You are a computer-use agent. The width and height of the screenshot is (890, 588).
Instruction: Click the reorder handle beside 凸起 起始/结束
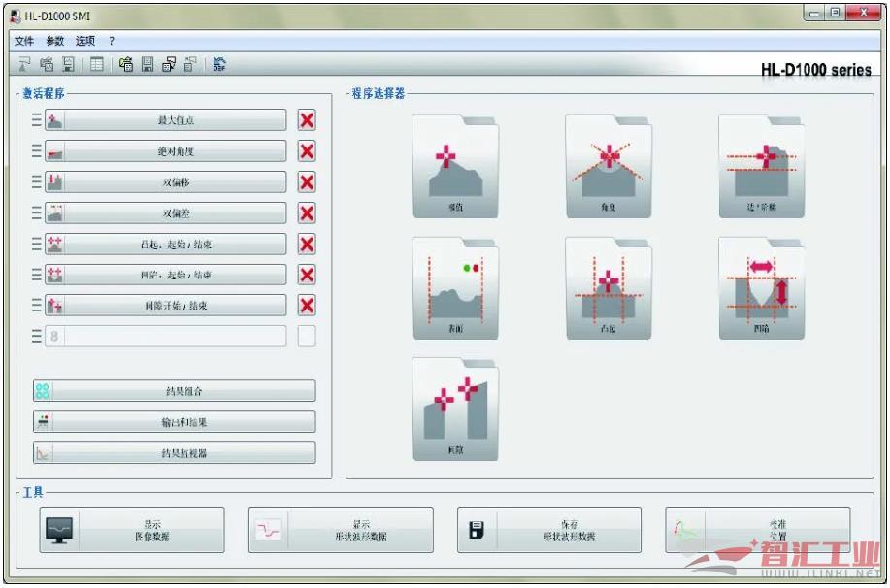(36, 244)
